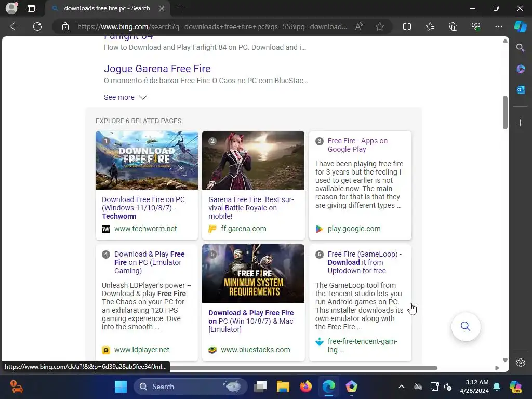Viewport: 532px width, 399px height.
Task: Launch Firefox from taskbar
Action: point(305,387)
